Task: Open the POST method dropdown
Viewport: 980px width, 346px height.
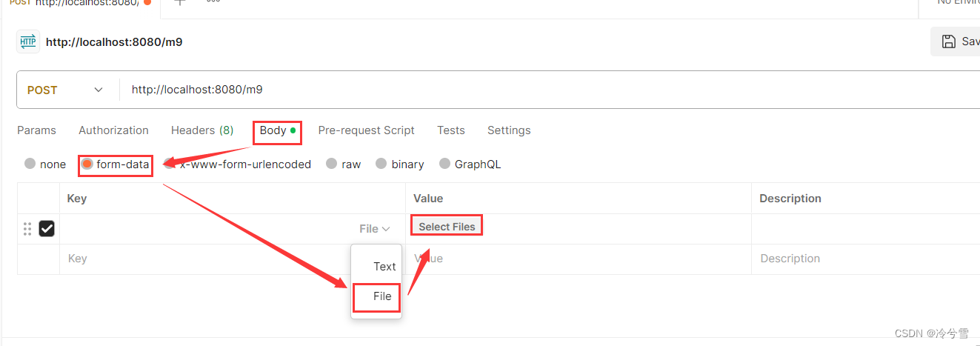Action: coord(65,90)
